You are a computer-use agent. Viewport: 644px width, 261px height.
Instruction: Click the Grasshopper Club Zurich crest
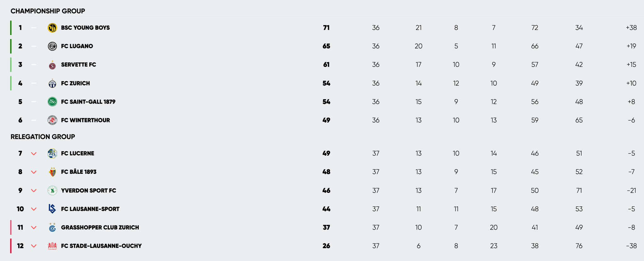(52, 227)
